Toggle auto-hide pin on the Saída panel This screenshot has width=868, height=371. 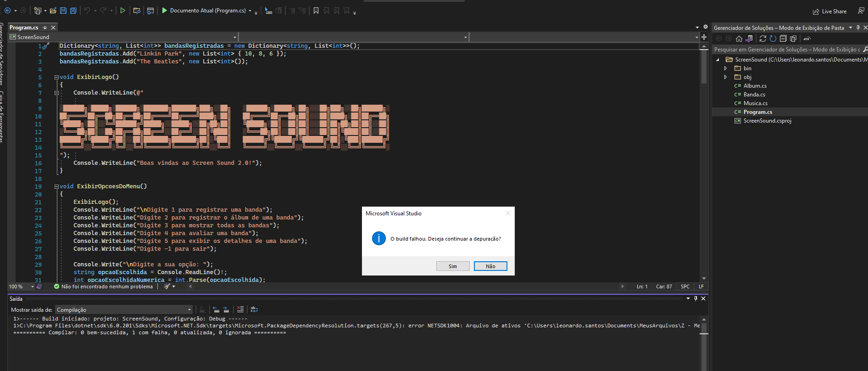click(x=696, y=298)
